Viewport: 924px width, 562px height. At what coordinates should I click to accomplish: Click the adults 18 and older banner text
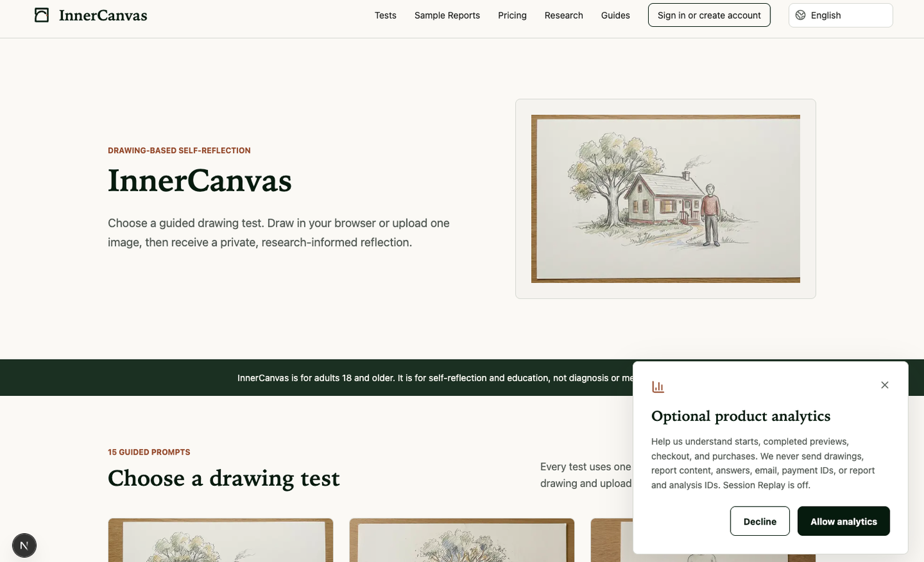point(435,378)
